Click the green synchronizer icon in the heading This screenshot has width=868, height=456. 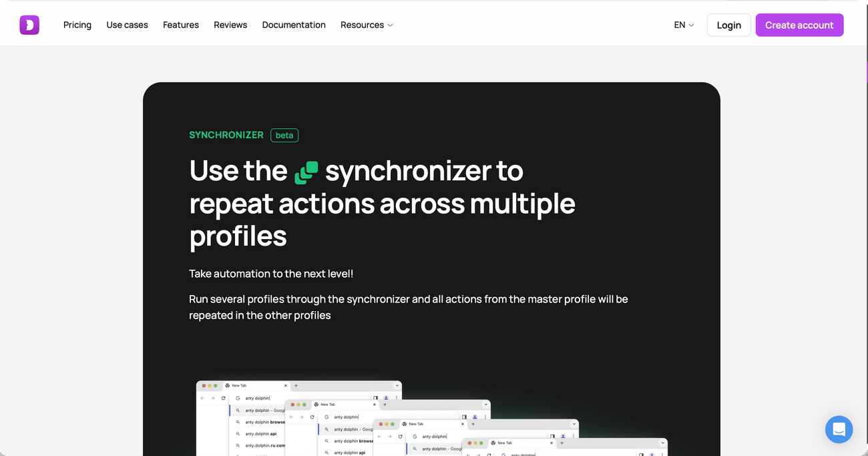pos(306,172)
